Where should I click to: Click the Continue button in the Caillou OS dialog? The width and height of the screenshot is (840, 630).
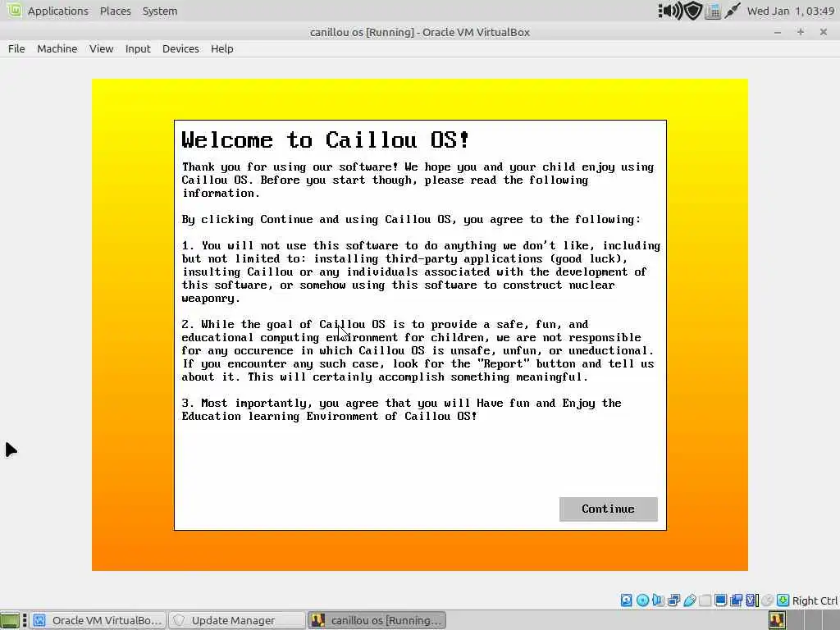[608, 509]
